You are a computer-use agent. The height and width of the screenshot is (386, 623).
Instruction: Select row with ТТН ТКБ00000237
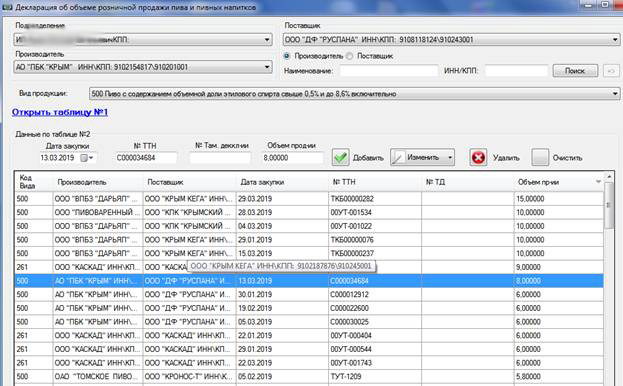pyautogui.click(x=309, y=254)
